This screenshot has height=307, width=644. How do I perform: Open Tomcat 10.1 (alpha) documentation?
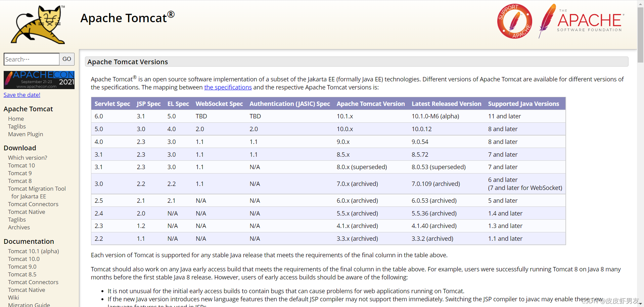coord(34,251)
